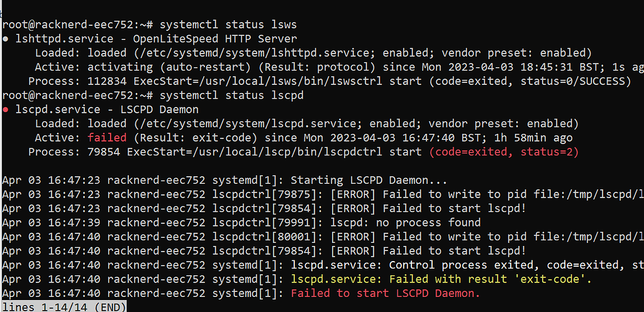Click the "systemctl status lscpd" command text
Screen dimensions: 644x312
(x=231, y=96)
